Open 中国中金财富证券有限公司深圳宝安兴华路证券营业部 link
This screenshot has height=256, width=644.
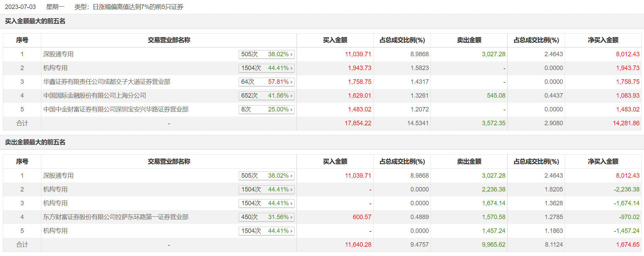pos(116,109)
